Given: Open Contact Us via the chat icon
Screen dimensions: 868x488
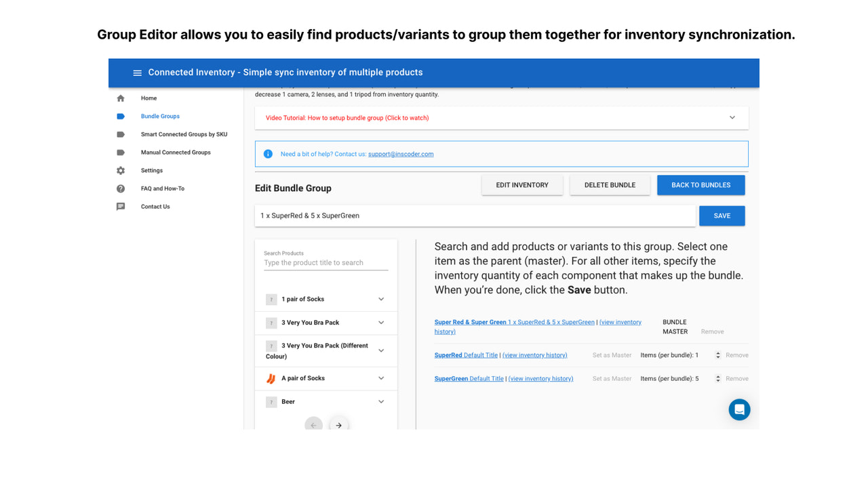Looking at the screenshot, I should point(121,206).
